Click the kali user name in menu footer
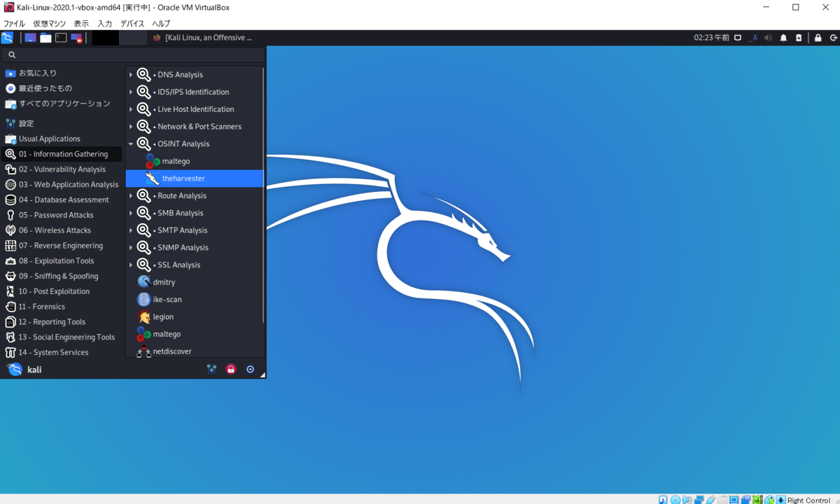 coord(34,370)
